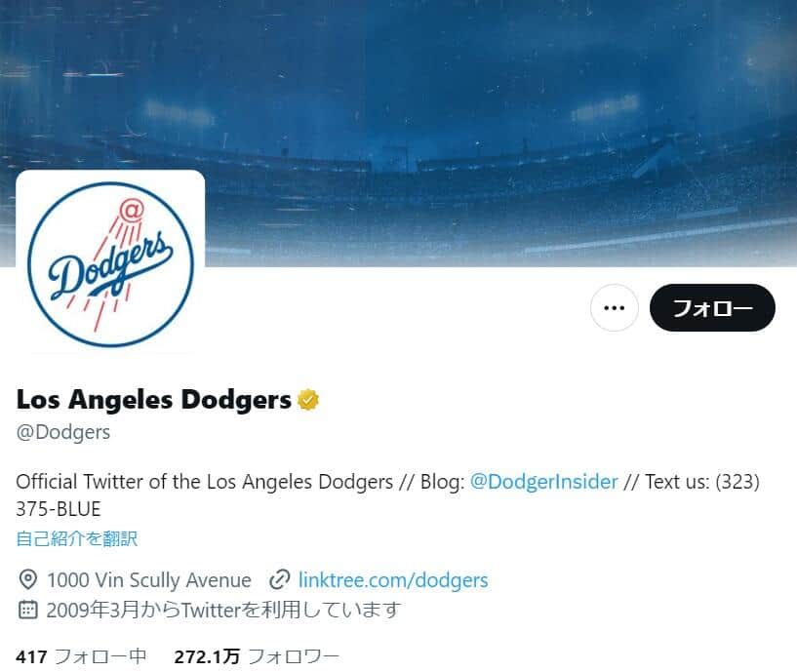
Task: Click the location pin icon
Action: tap(27, 580)
